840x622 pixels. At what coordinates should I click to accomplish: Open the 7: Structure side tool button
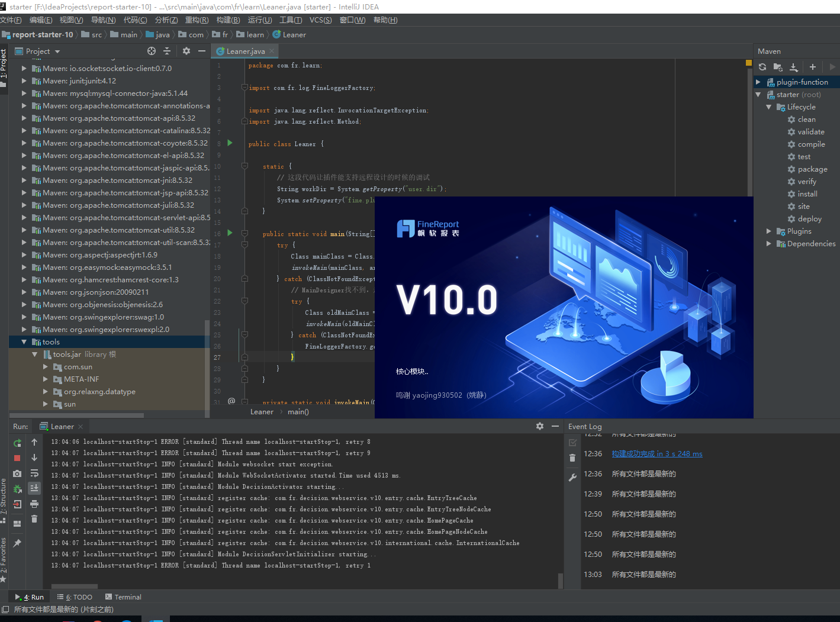click(x=4, y=501)
